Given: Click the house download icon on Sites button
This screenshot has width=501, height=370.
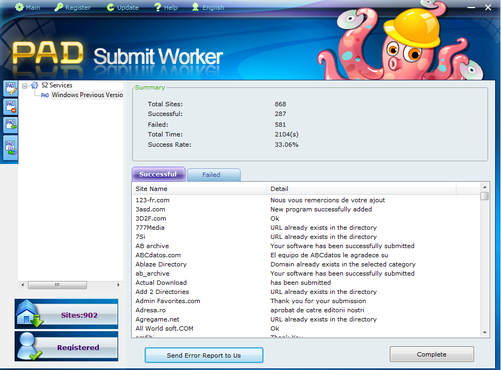Looking at the screenshot, I should tap(29, 313).
